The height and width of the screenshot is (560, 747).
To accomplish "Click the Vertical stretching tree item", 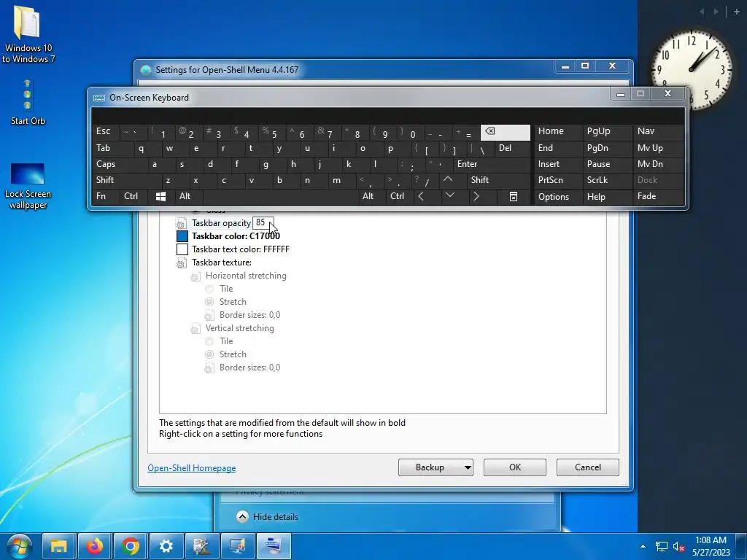I will [x=239, y=328].
